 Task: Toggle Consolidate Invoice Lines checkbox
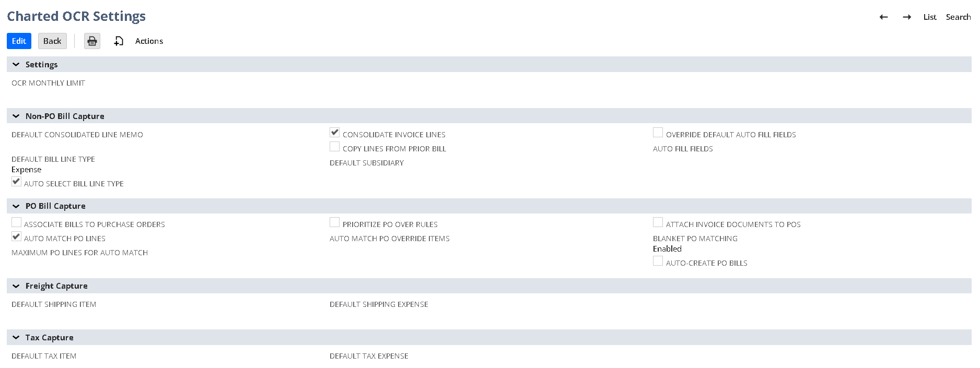[x=335, y=133]
